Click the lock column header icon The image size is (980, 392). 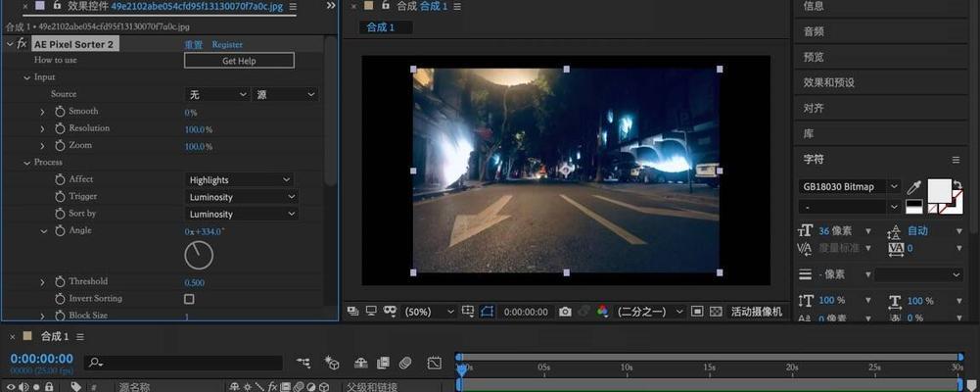(49, 387)
